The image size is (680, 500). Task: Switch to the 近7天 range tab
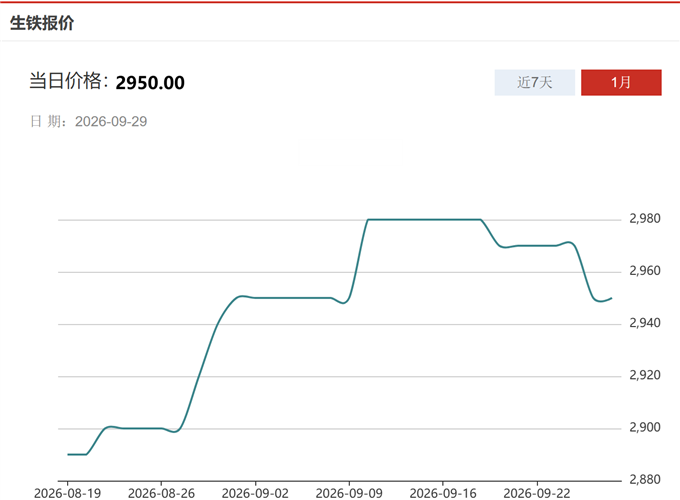coord(535,82)
